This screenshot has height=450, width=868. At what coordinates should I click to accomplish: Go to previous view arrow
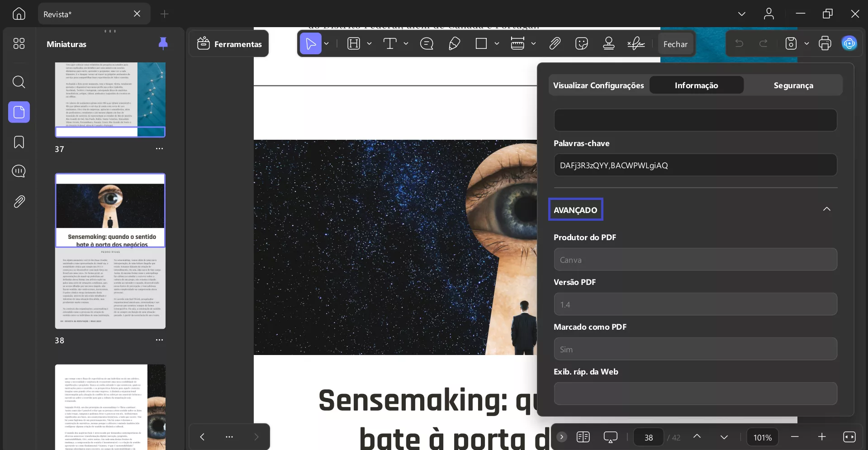202,437
